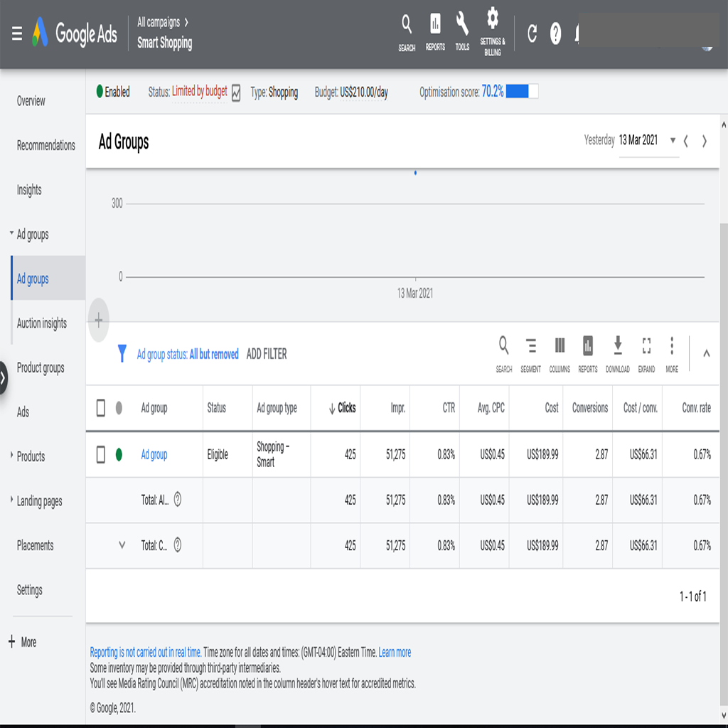Go to next date period
This screenshot has width=728, height=728.
(x=705, y=141)
